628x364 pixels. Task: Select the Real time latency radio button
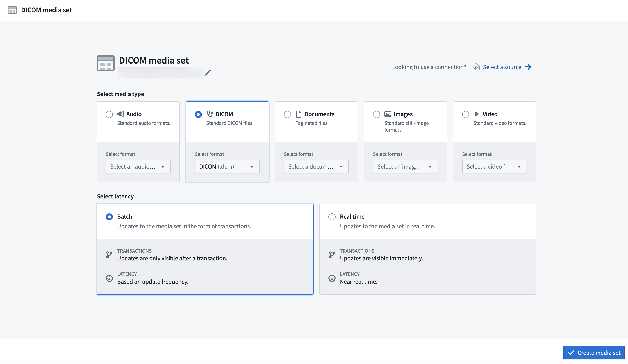(332, 217)
